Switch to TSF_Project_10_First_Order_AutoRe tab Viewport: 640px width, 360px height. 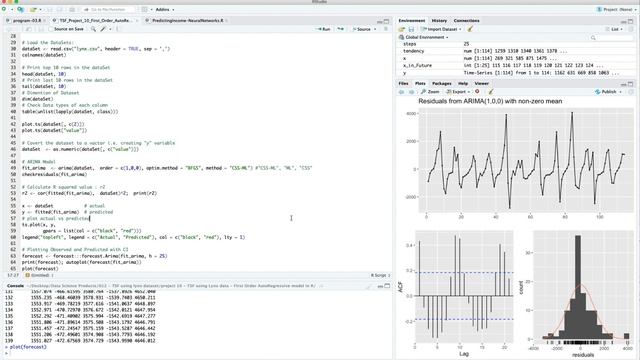(x=95, y=20)
